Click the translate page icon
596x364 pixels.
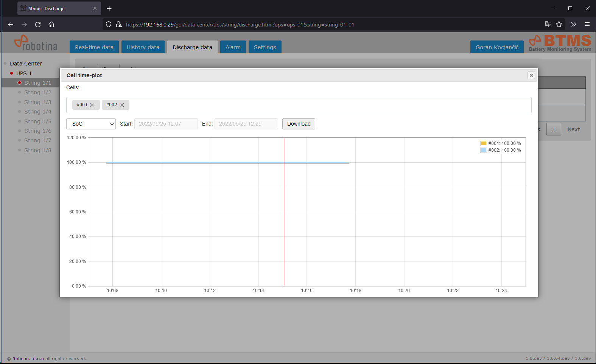pyautogui.click(x=548, y=25)
